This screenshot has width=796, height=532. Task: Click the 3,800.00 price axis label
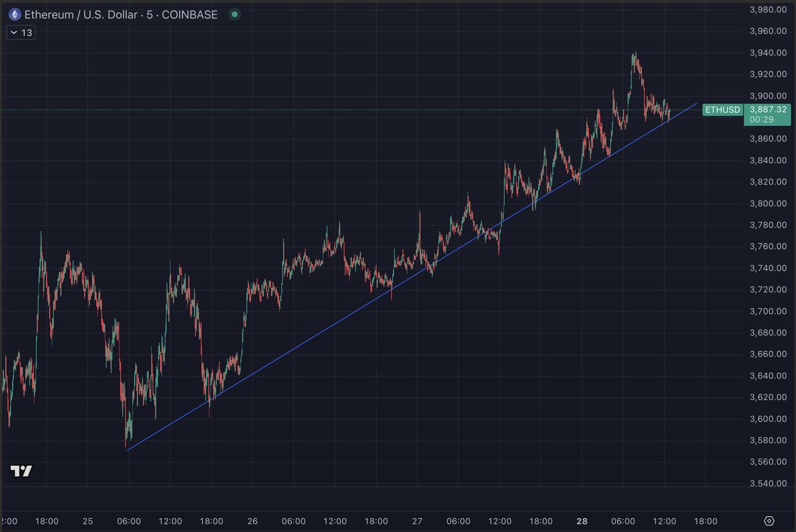click(768, 203)
